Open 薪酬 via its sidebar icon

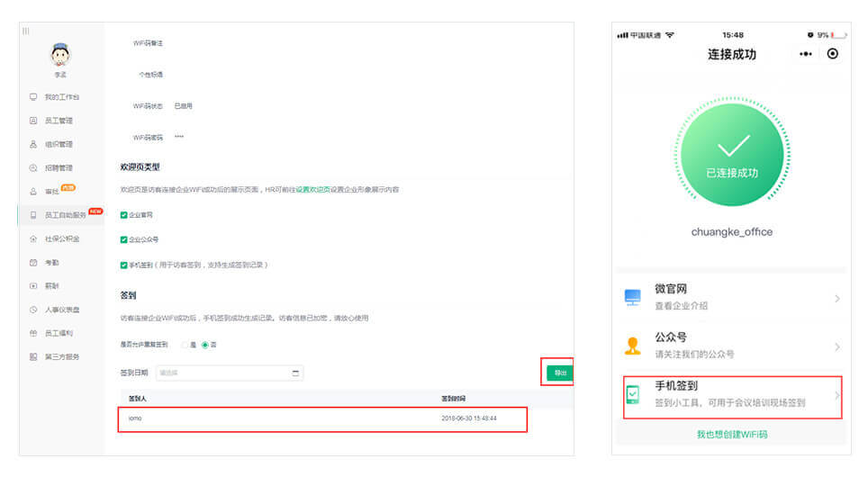point(33,285)
